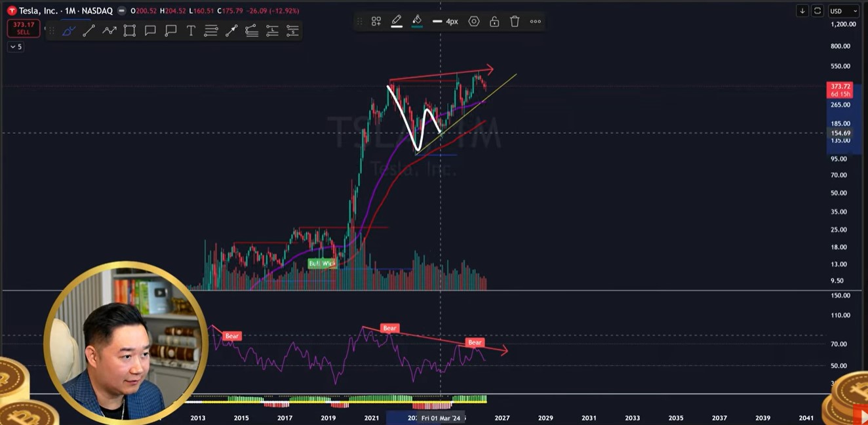Open the fill background color swatch
The height and width of the screenshot is (425, 868).
(x=417, y=22)
